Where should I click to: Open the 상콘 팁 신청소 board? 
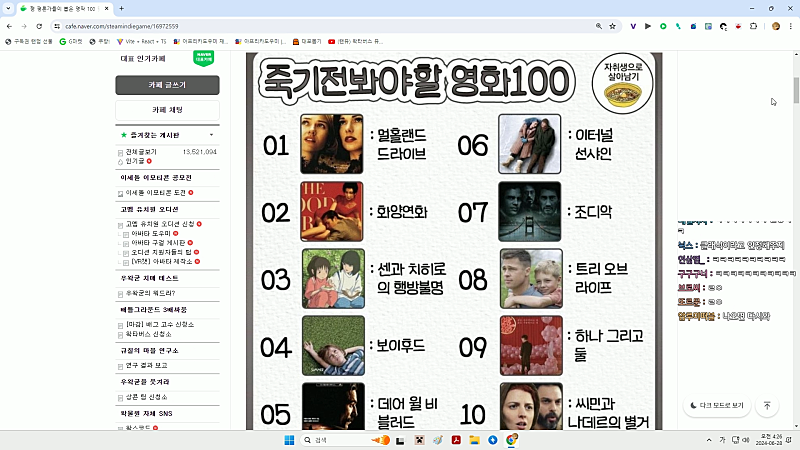point(146,397)
